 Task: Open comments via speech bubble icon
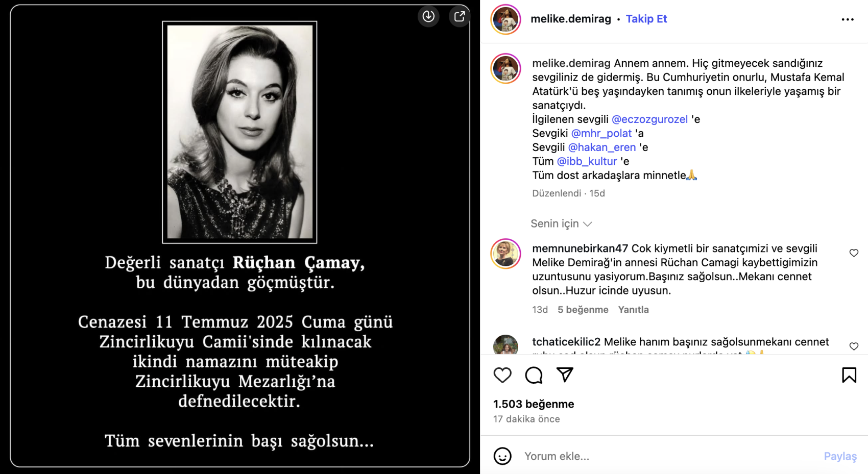coord(534,375)
